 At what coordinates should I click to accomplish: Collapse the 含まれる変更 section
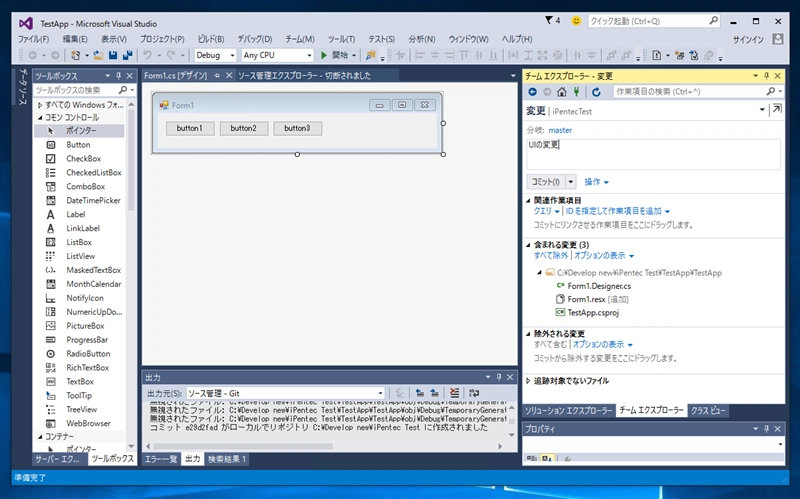(529, 245)
